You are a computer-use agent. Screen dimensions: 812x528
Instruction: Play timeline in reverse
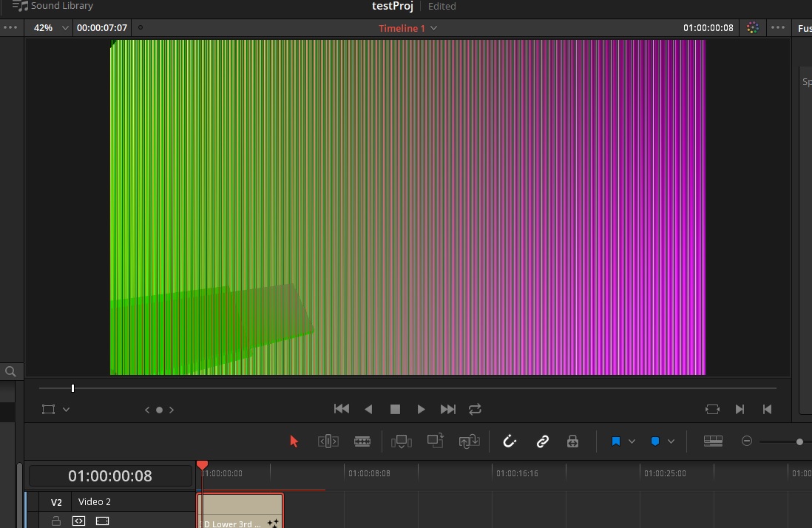coord(368,410)
